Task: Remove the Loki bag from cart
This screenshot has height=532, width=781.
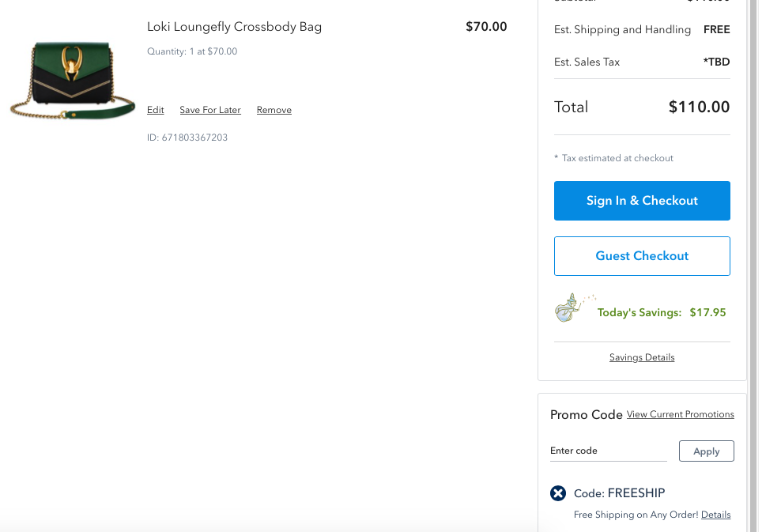Action: coord(274,110)
